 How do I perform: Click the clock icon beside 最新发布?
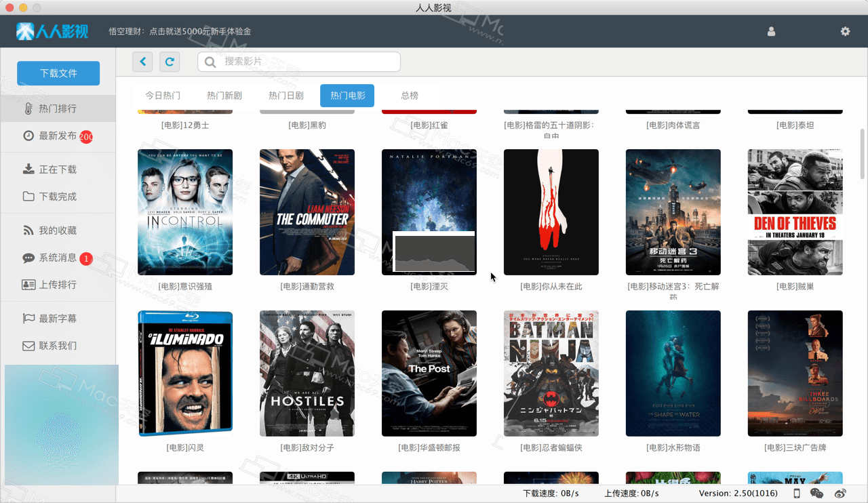click(28, 136)
